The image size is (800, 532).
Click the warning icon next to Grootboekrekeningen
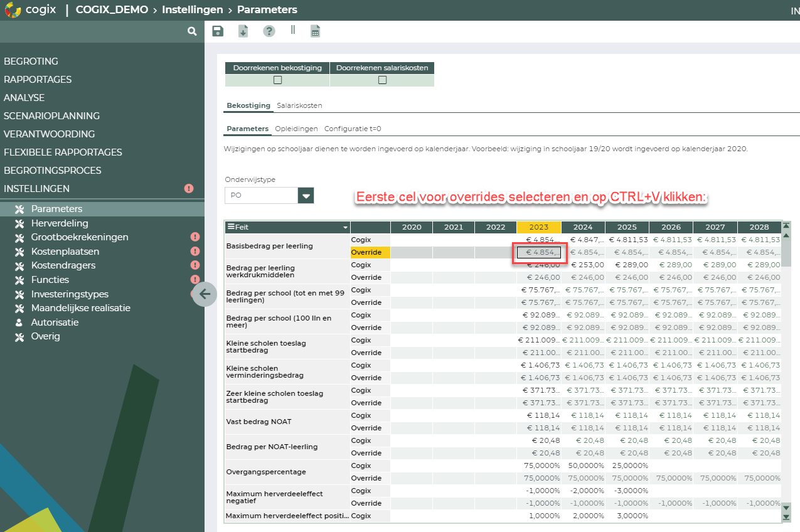[x=195, y=237]
